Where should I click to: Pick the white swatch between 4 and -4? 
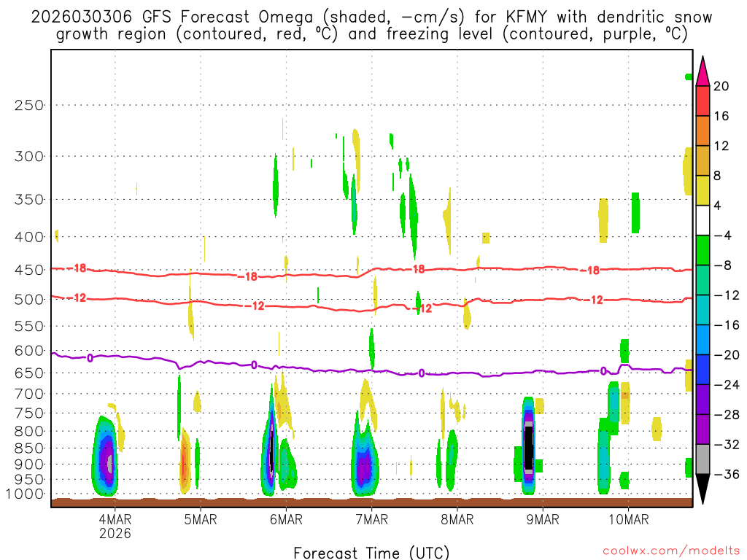click(x=703, y=220)
